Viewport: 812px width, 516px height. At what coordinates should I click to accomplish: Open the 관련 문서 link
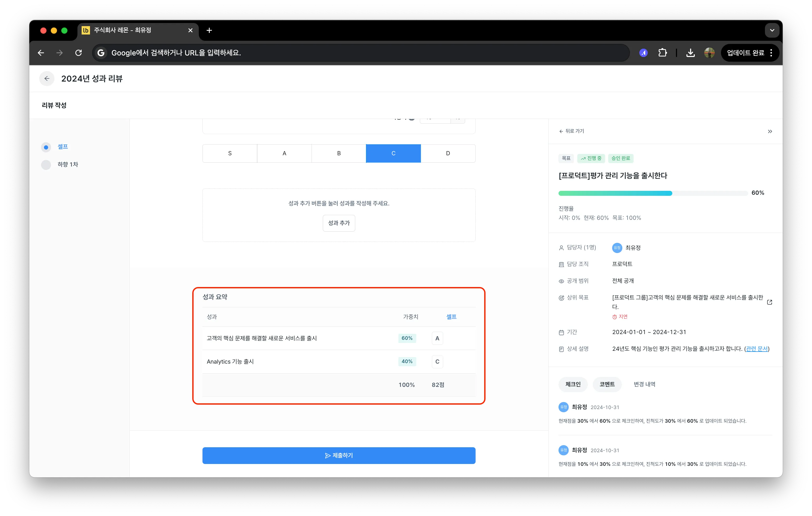[x=757, y=349]
